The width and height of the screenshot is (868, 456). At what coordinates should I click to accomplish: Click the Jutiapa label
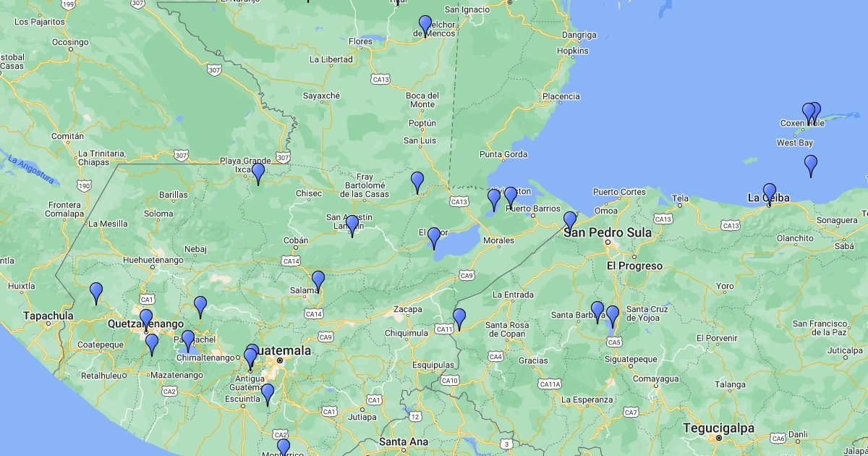pyautogui.click(x=362, y=417)
